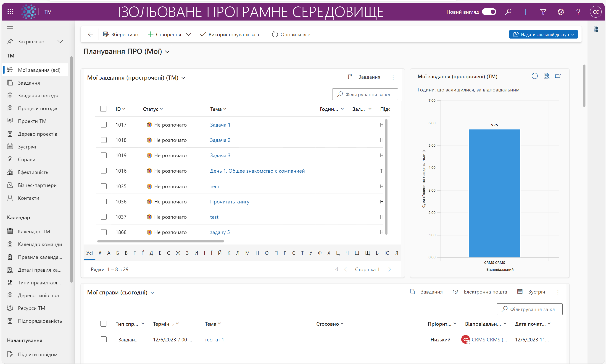The image size is (606, 364).
Task: Tick the select-all checkbox in overdue tasks
Action: (x=103, y=109)
